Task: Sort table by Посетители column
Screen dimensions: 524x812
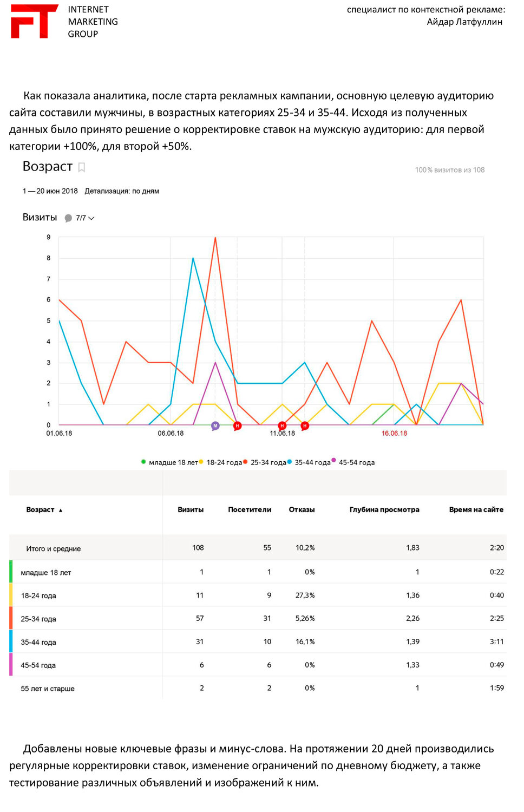Action: coord(250,509)
